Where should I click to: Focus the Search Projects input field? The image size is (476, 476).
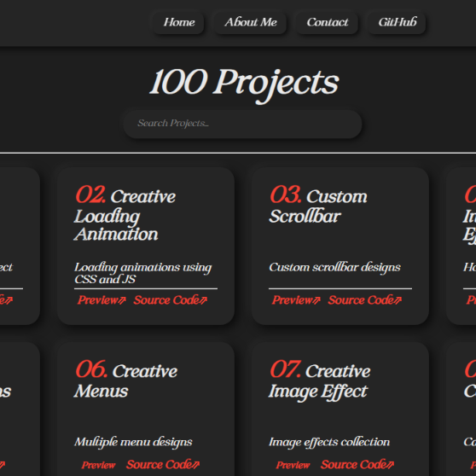[x=242, y=124]
